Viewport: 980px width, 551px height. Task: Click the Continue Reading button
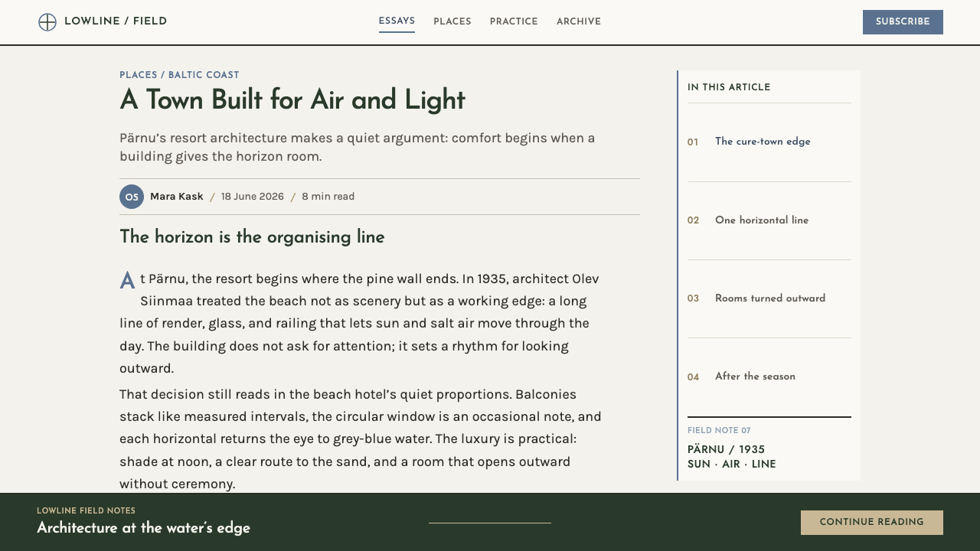(872, 523)
